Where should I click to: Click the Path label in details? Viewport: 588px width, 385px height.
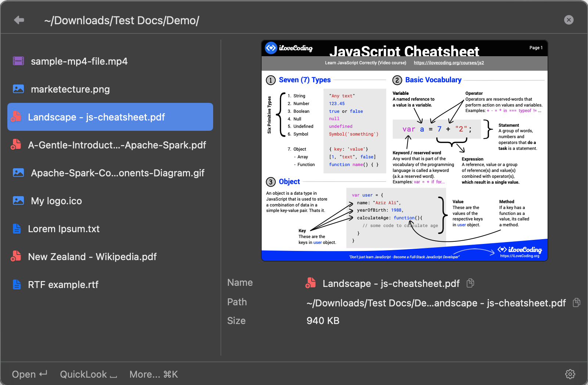(x=237, y=302)
